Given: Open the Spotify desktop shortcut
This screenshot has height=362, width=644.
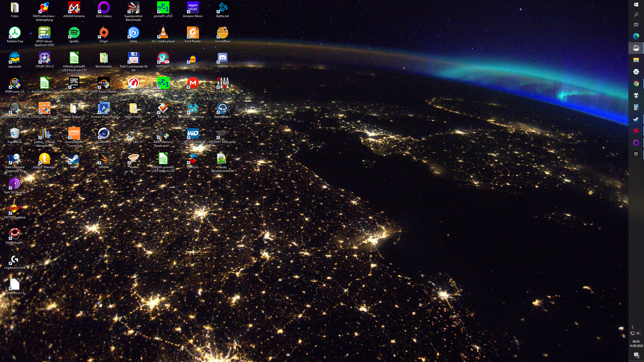Looking at the screenshot, I should pos(74,33).
